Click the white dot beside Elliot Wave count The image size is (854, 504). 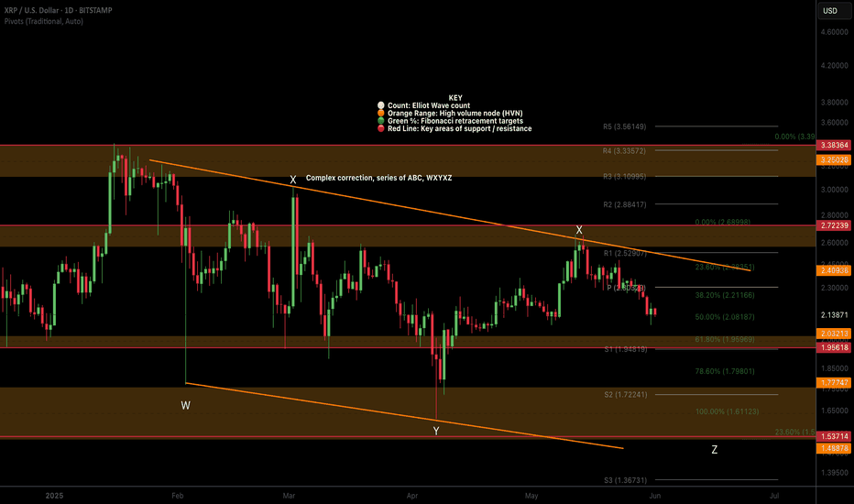pyautogui.click(x=380, y=105)
